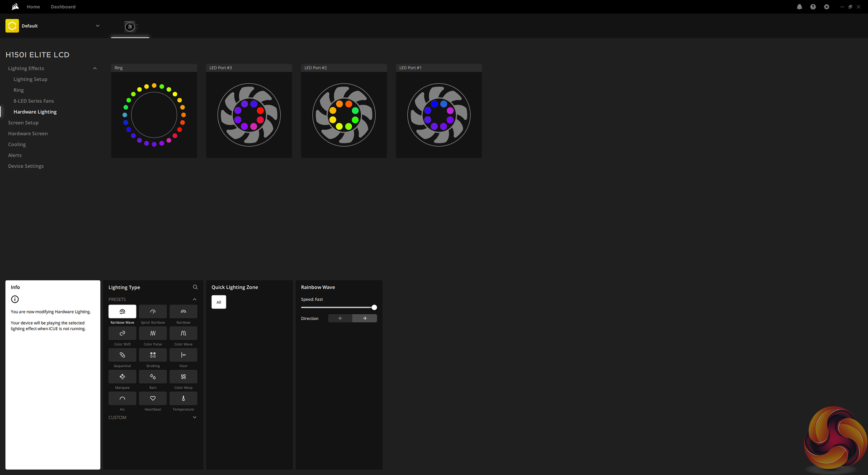Select the H150i device icon tab
Viewport: 868px width, 475px height.
(x=130, y=27)
